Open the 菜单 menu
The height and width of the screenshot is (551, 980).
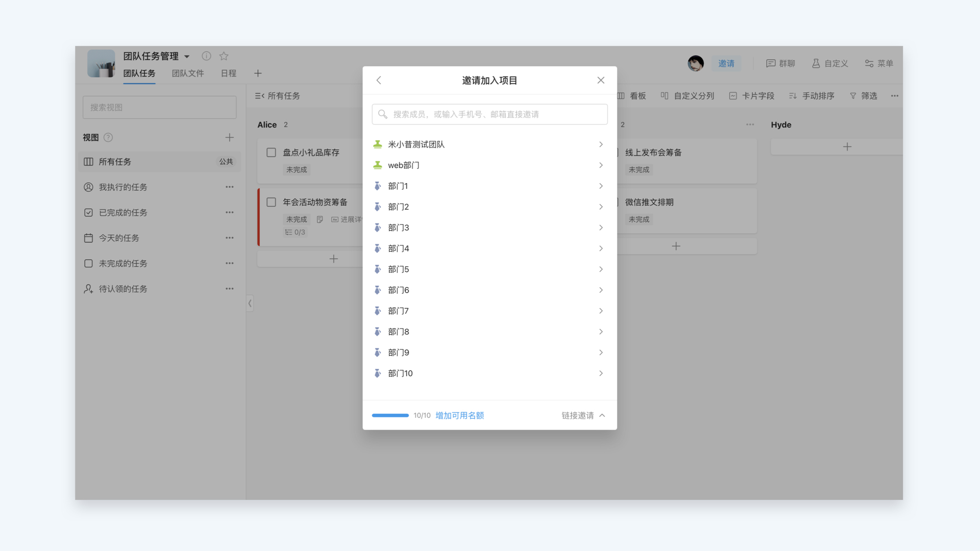[879, 63]
